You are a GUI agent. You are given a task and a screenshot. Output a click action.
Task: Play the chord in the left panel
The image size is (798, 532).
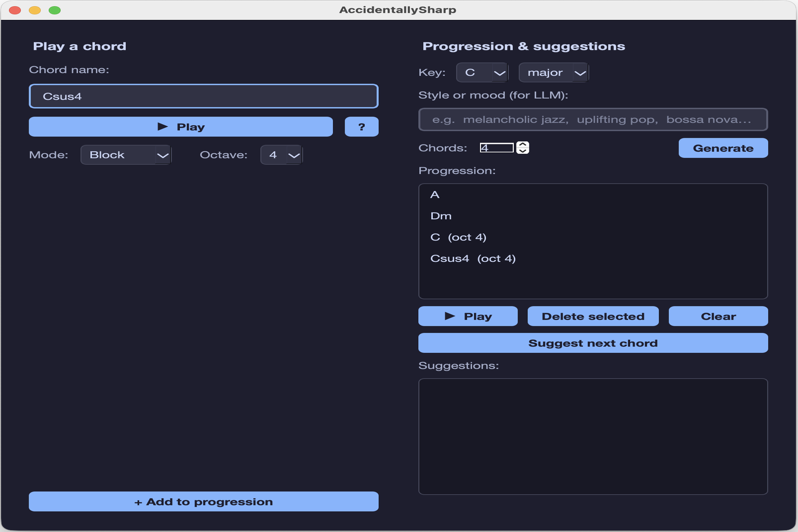click(180, 127)
